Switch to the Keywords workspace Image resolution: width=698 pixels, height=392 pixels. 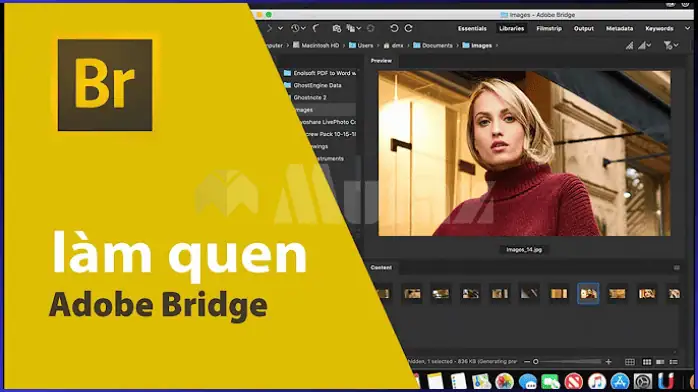coord(659,28)
